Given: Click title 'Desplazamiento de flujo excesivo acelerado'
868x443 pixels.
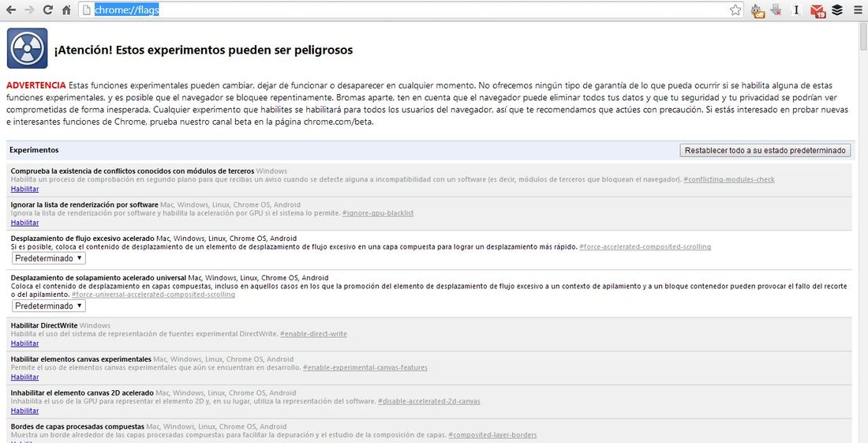Looking at the screenshot, I should point(83,238).
